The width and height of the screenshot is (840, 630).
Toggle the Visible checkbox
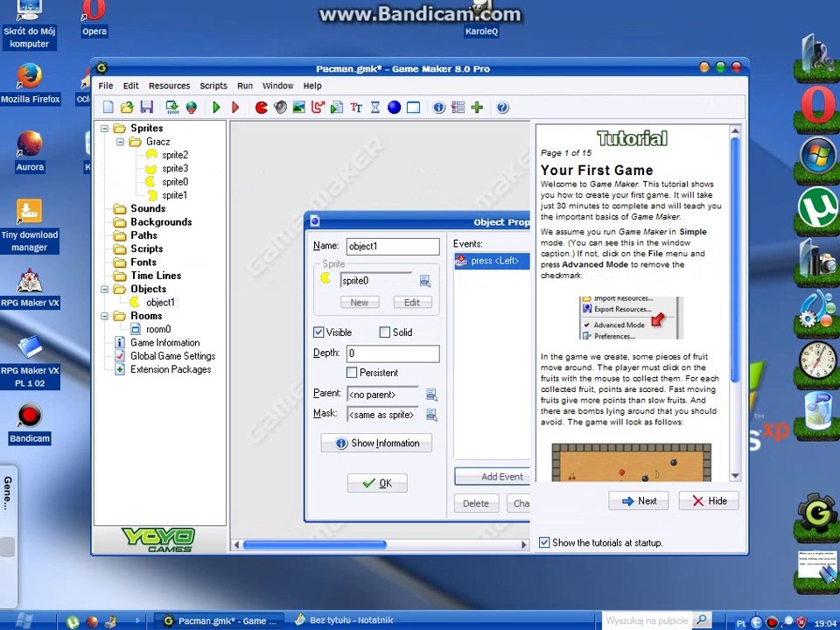(x=318, y=332)
